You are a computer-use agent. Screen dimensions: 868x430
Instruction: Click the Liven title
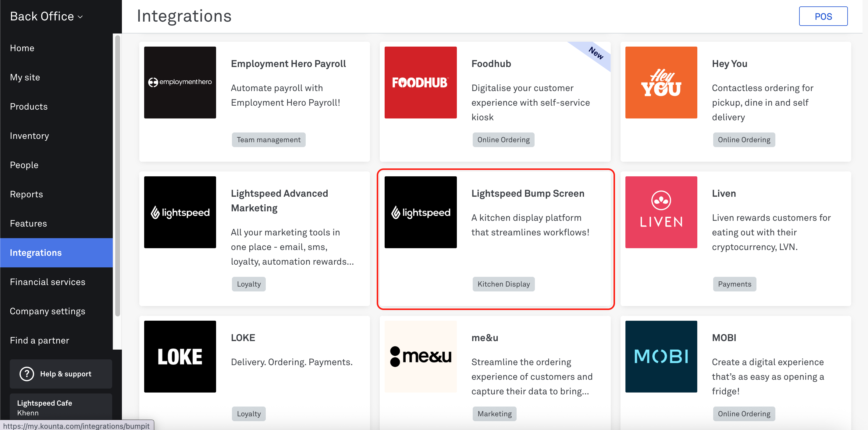724,193
